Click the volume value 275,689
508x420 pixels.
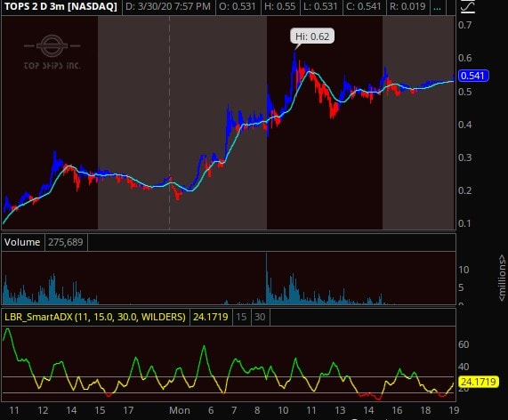click(66, 242)
